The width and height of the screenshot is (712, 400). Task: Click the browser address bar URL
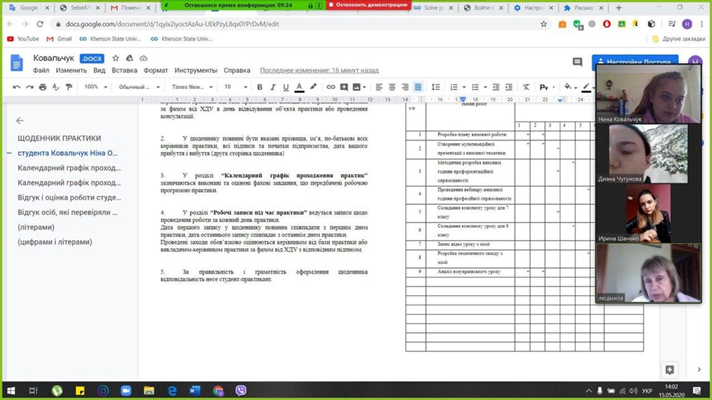(x=172, y=24)
